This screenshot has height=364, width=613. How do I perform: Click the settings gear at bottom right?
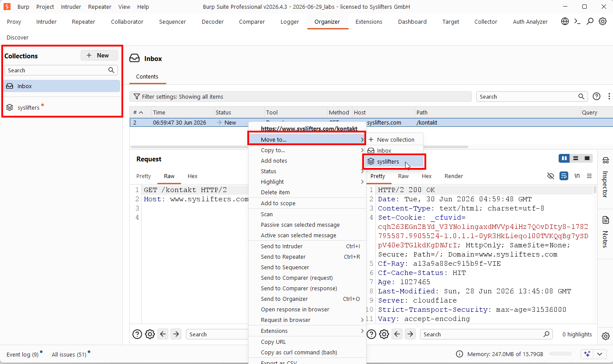[x=606, y=336]
